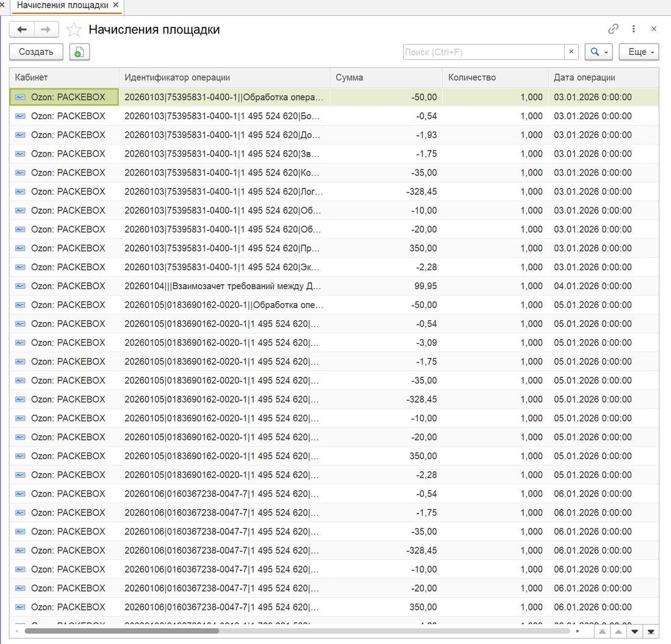Click the horizontal scrollbar right arrow
This screenshot has width=671, height=644.
(578, 631)
